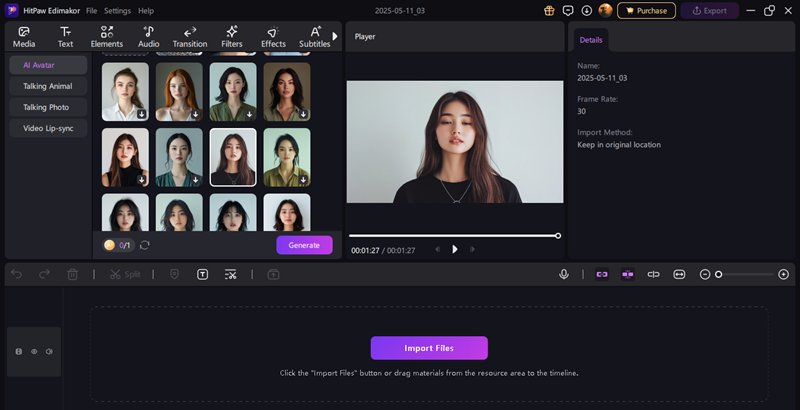Click the refresh icon beside coin counter
The height and width of the screenshot is (410, 800).
tap(145, 245)
